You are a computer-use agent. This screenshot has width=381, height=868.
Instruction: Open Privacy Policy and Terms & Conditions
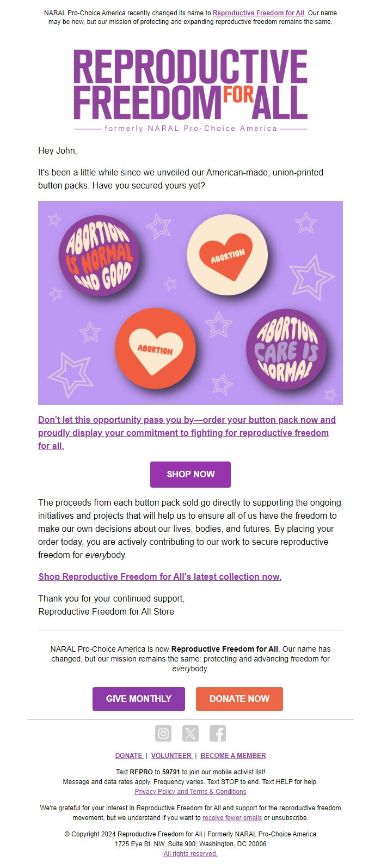(x=190, y=791)
